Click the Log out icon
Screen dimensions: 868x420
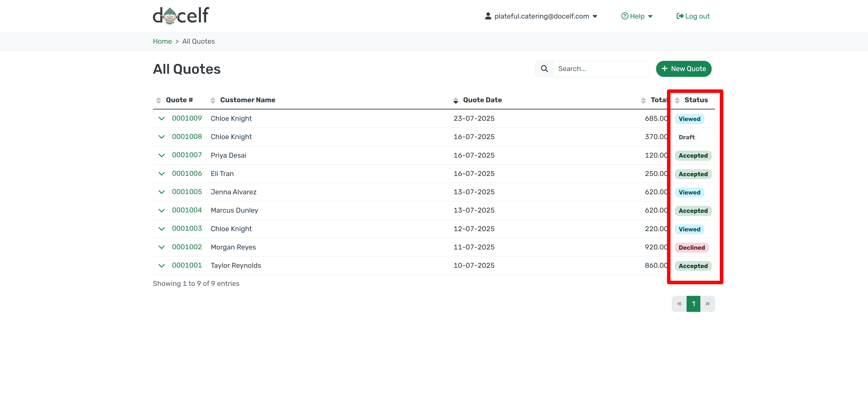(680, 16)
